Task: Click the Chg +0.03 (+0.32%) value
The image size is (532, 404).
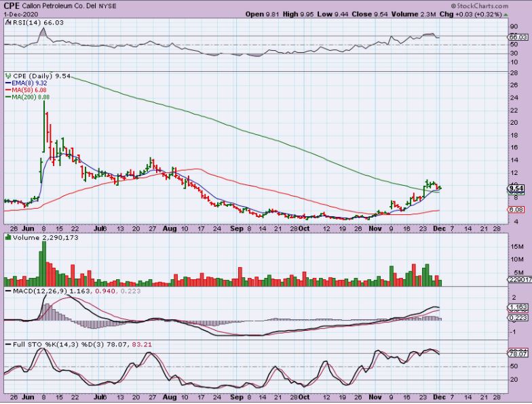Action: (x=471, y=14)
